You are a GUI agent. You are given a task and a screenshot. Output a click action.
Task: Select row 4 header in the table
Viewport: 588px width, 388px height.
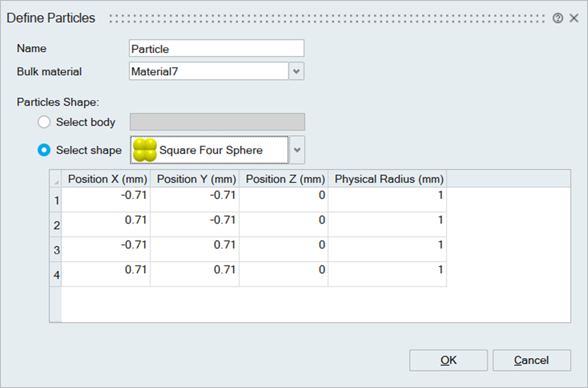(x=56, y=275)
